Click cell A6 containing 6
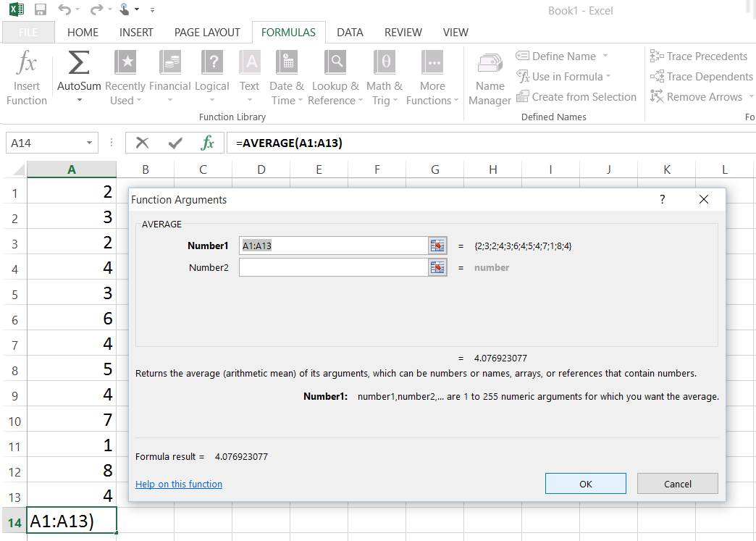The image size is (756, 541). click(x=72, y=318)
